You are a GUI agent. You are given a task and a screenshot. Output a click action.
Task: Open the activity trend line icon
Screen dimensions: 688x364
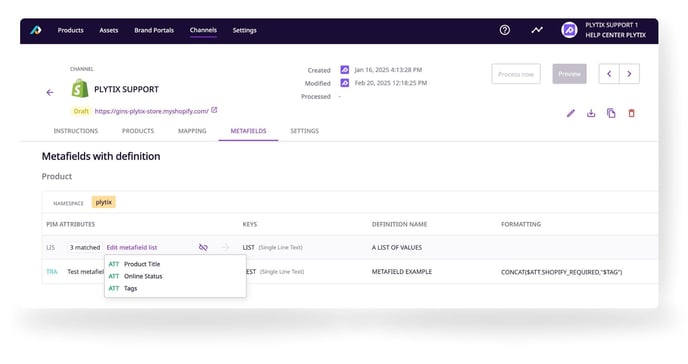[x=537, y=30]
